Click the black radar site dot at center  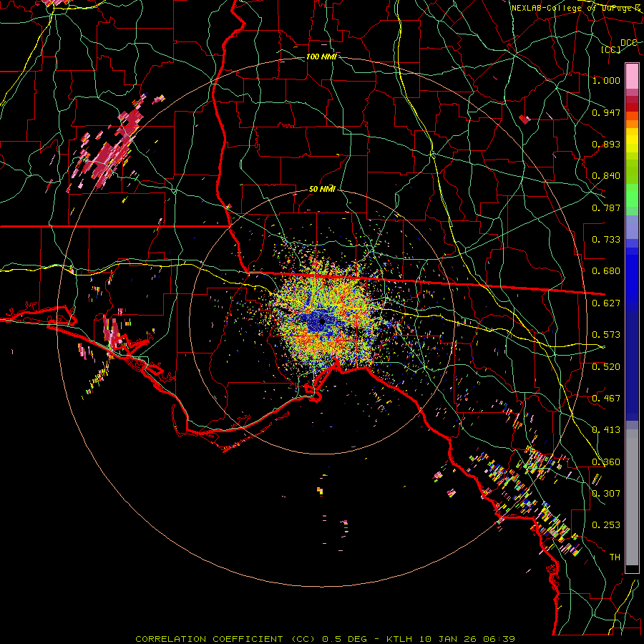323,321
